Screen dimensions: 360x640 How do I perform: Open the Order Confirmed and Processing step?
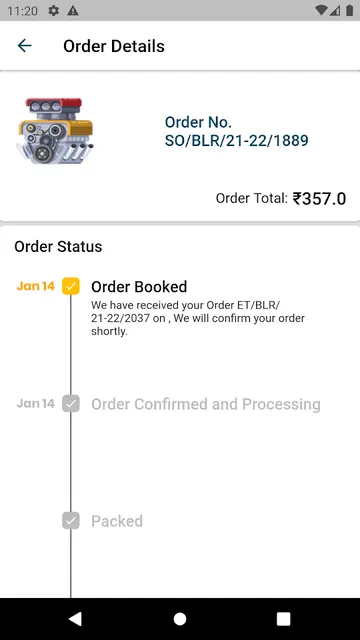pyautogui.click(x=206, y=404)
